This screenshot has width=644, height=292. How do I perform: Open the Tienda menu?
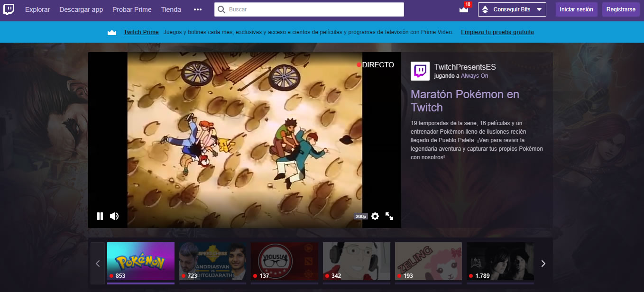[170, 9]
